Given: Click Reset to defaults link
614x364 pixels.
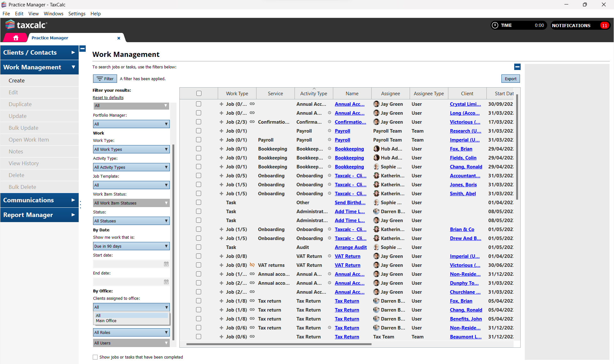Looking at the screenshot, I should point(108,97).
